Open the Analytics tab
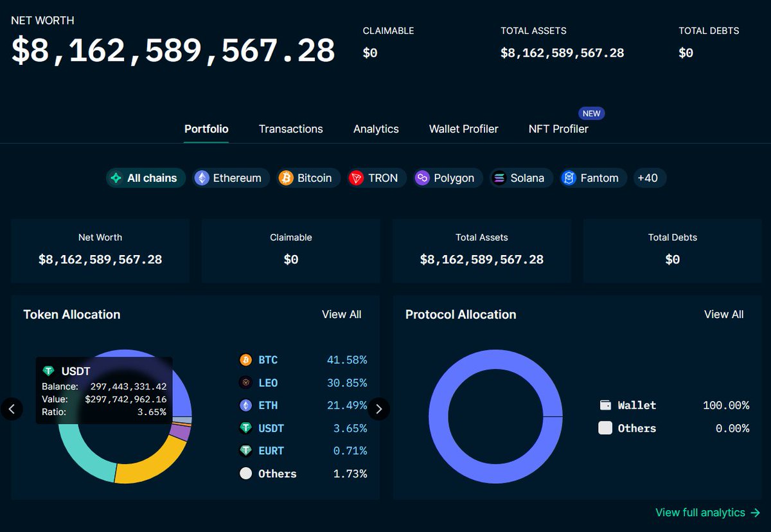Image resolution: width=771 pixels, height=532 pixels. [x=376, y=129]
